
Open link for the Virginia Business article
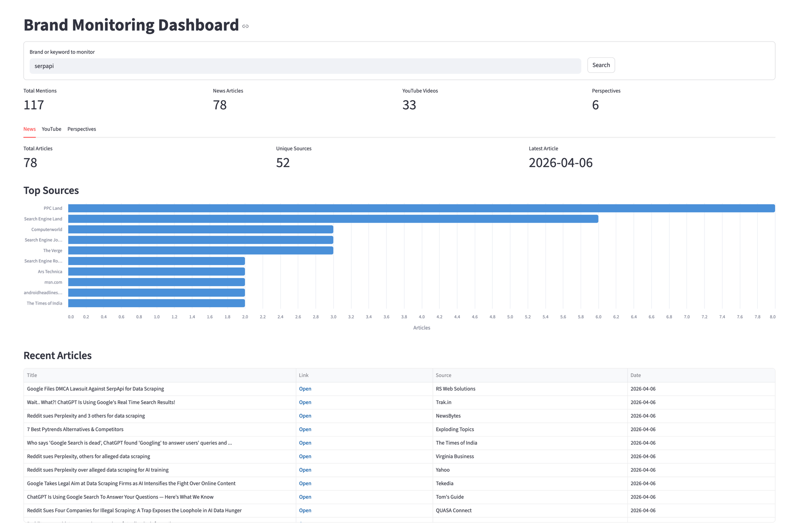click(305, 457)
